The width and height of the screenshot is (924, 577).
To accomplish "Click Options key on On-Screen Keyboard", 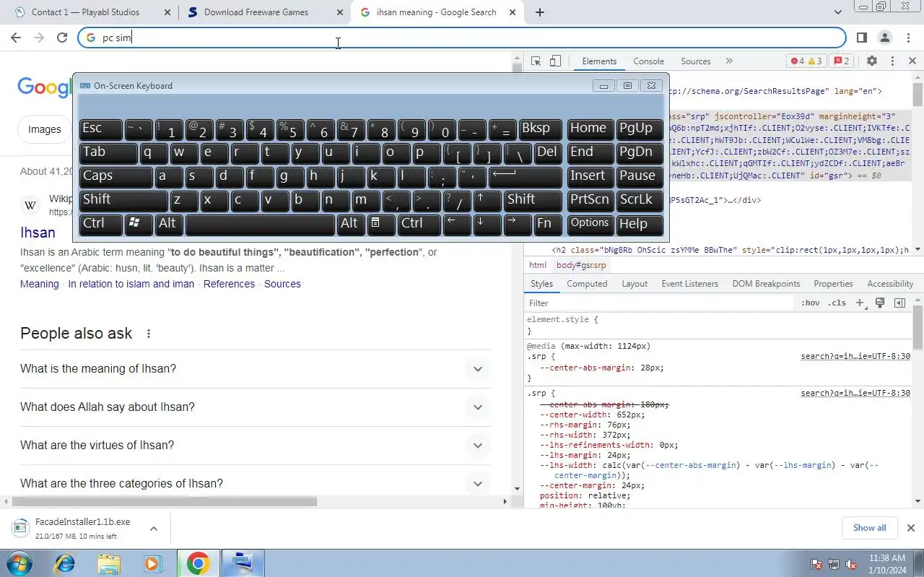I will point(590,224).
